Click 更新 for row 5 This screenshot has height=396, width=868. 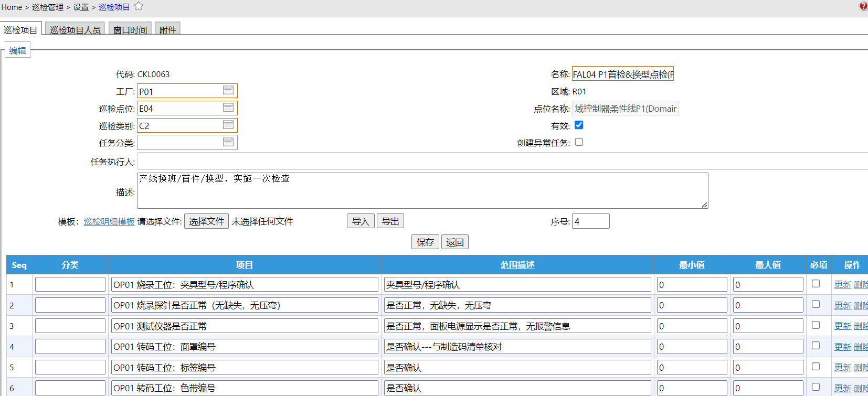tap(843, 367)
